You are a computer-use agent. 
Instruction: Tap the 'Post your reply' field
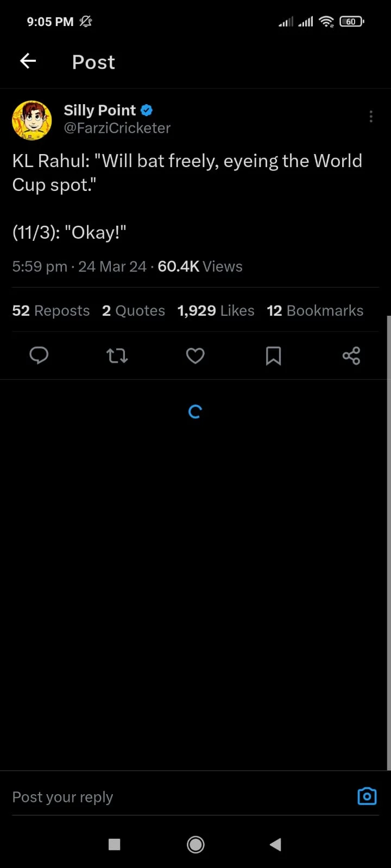(x=163, y=797)
